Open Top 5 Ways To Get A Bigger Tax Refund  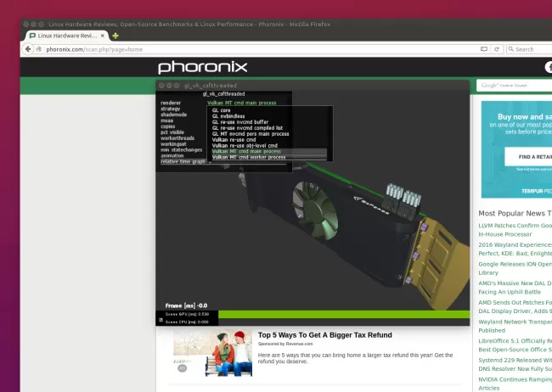[325, 335]
